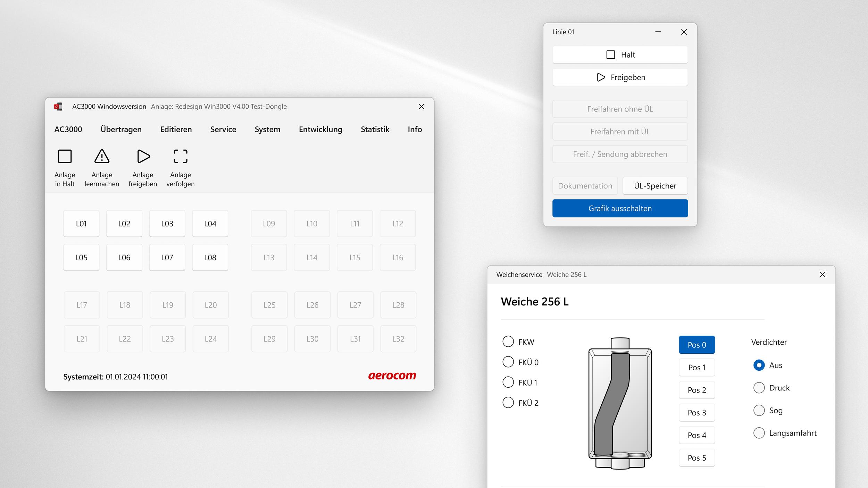
Task: Select Verdichter Sog radio option
Action: point(759,410)
